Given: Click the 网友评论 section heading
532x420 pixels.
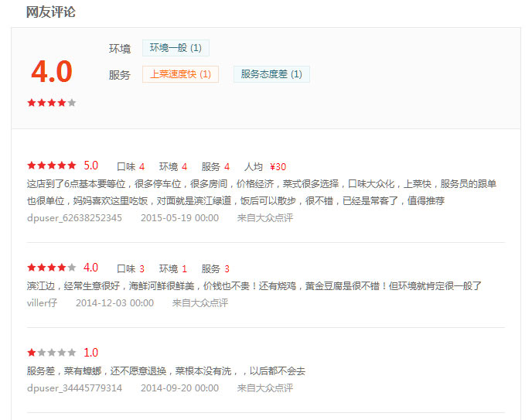Looking at the screenshot, I should coord(51,12).
